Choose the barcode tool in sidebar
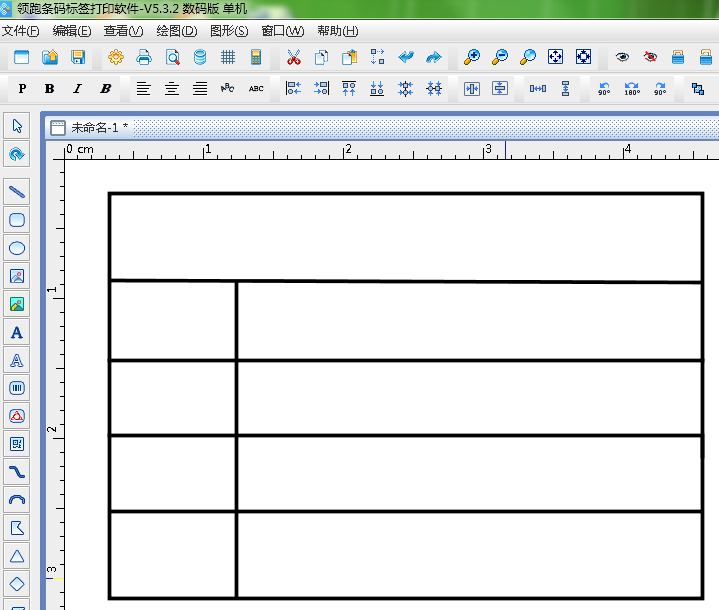The image size is (719, 610). point(17,388)
